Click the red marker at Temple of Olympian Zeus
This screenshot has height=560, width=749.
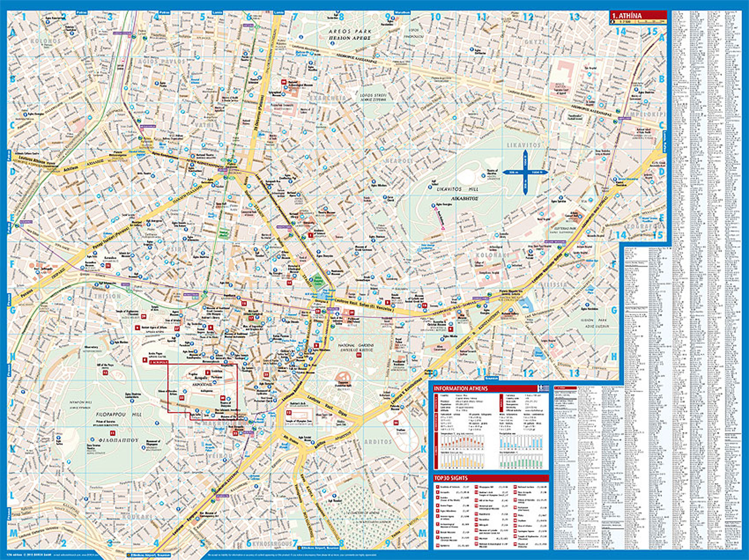[x=288, y=413]
